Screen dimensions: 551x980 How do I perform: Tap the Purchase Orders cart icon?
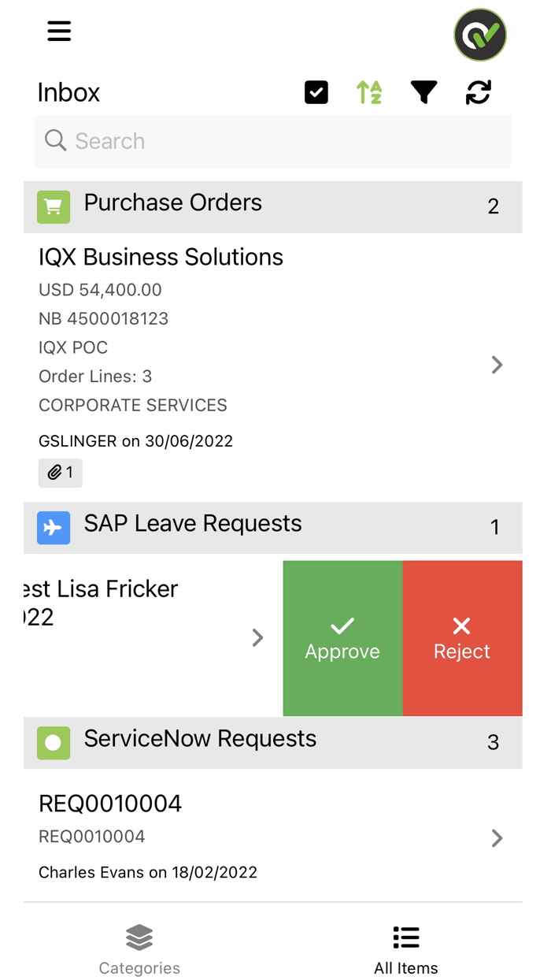pos(54,207)
